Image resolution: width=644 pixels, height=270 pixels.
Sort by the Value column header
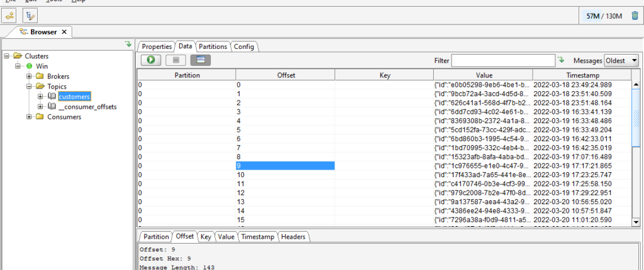(x=484, y=75)
